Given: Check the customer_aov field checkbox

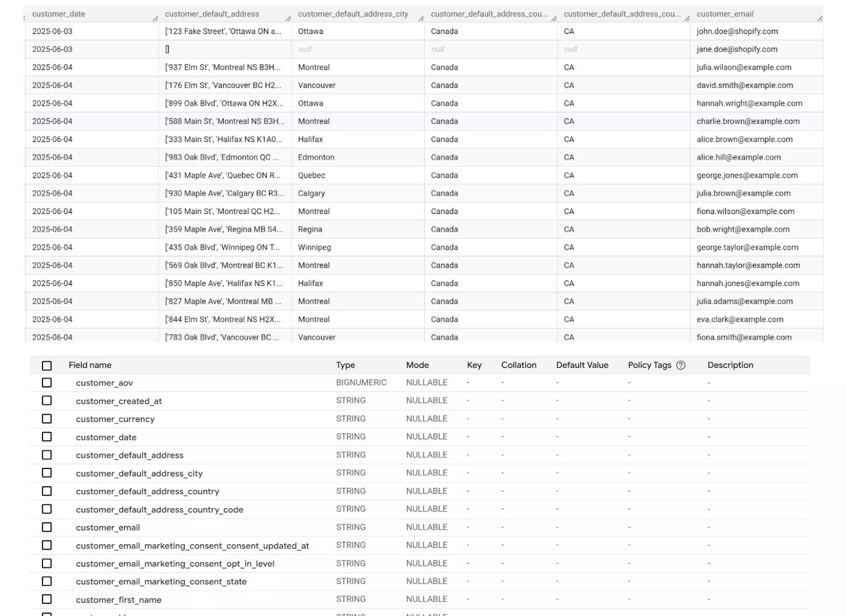Looking at the screenshot, I should pos(47,382).
